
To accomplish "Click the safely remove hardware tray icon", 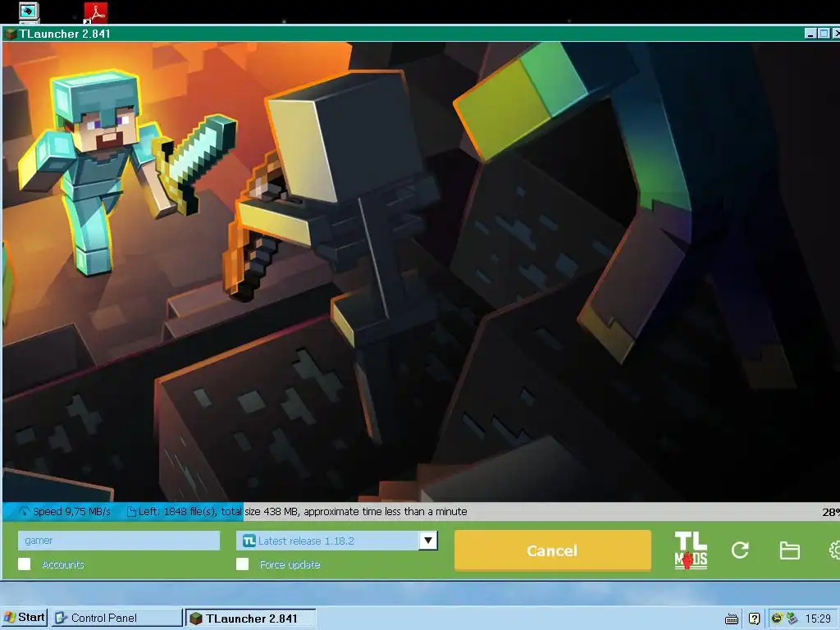I will point(792,619).
